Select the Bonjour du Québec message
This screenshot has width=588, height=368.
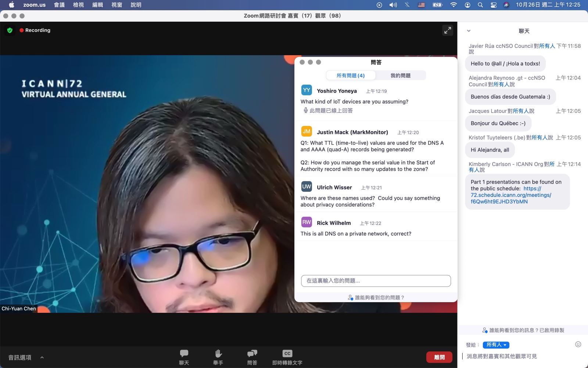click(x=498, y=123)
